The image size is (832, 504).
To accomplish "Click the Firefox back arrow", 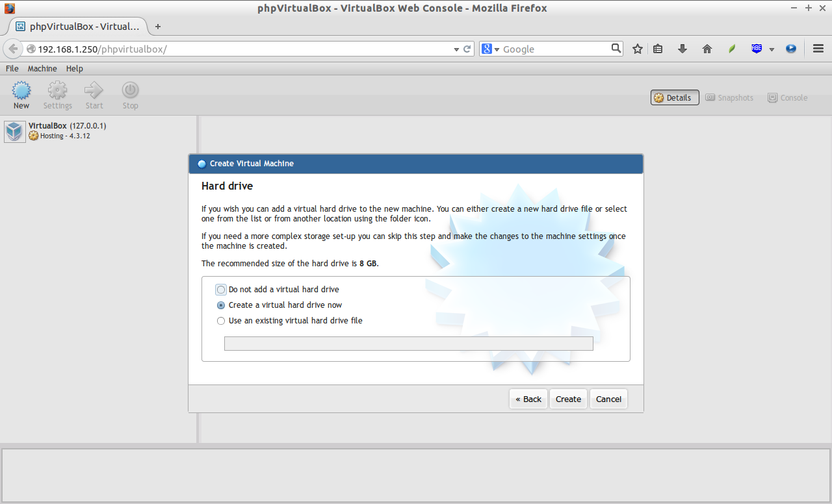I will [x=13, y=49].
